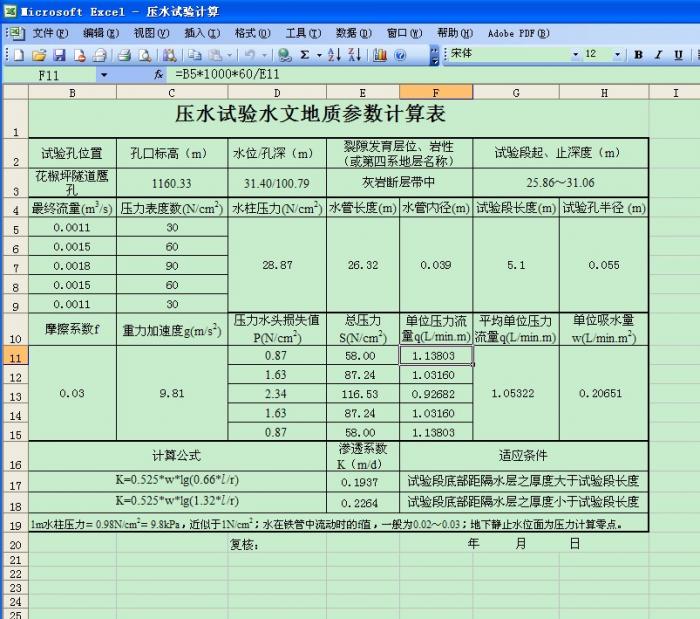Toggle Bold formatting
Screen dimensions: 700x619
(638, 55)
